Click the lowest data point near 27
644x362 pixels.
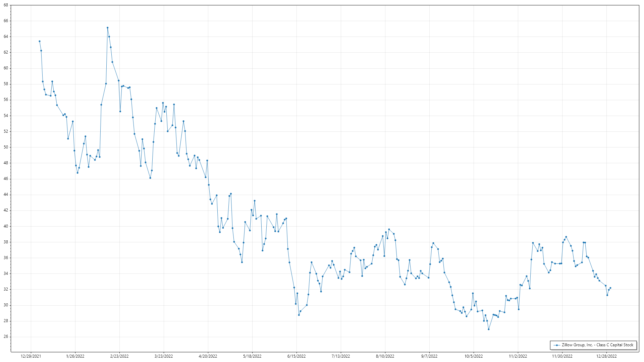point(489,329)
